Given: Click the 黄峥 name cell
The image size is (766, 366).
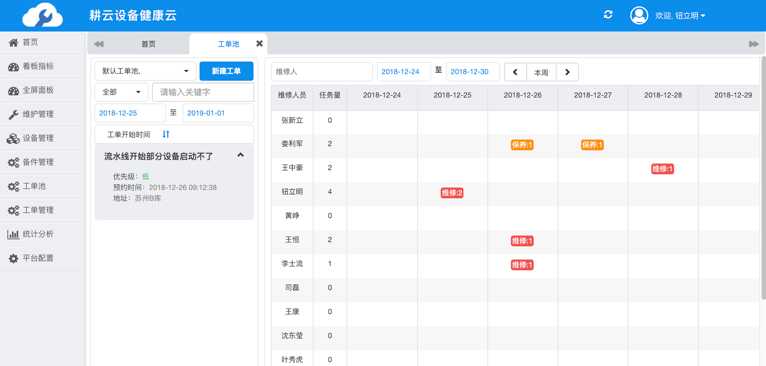Looking at the screenshot, I should (x=292, y=215).
